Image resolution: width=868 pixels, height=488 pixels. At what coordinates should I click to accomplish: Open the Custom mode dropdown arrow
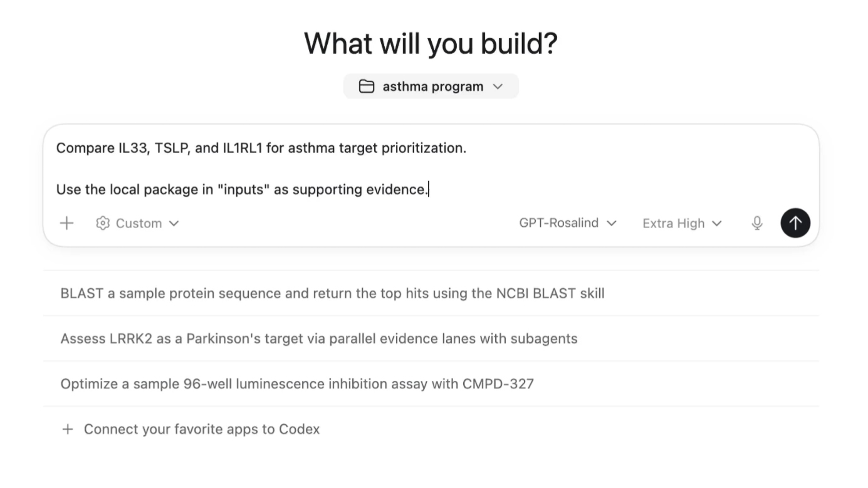coord(174,223)
